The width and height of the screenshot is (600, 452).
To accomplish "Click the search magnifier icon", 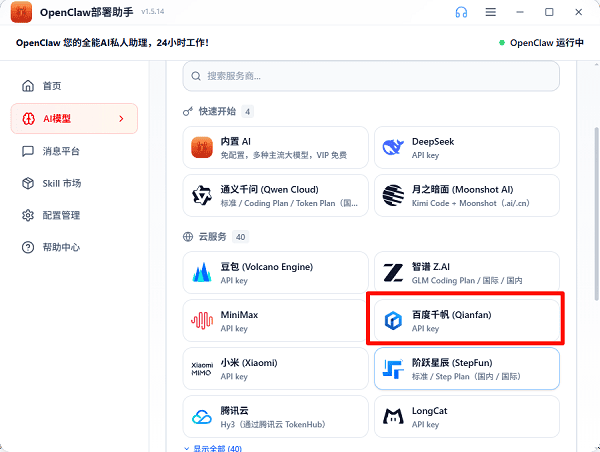I will [x=196, y=76].
